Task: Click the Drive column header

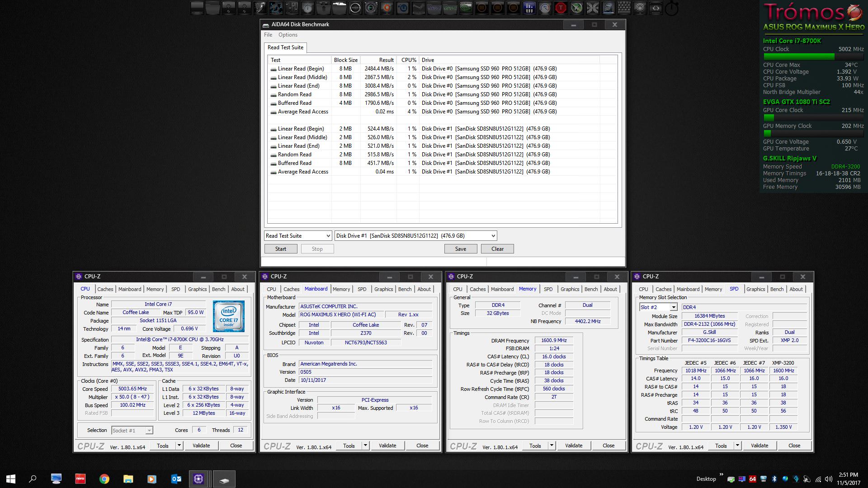Action: (509, 60)
